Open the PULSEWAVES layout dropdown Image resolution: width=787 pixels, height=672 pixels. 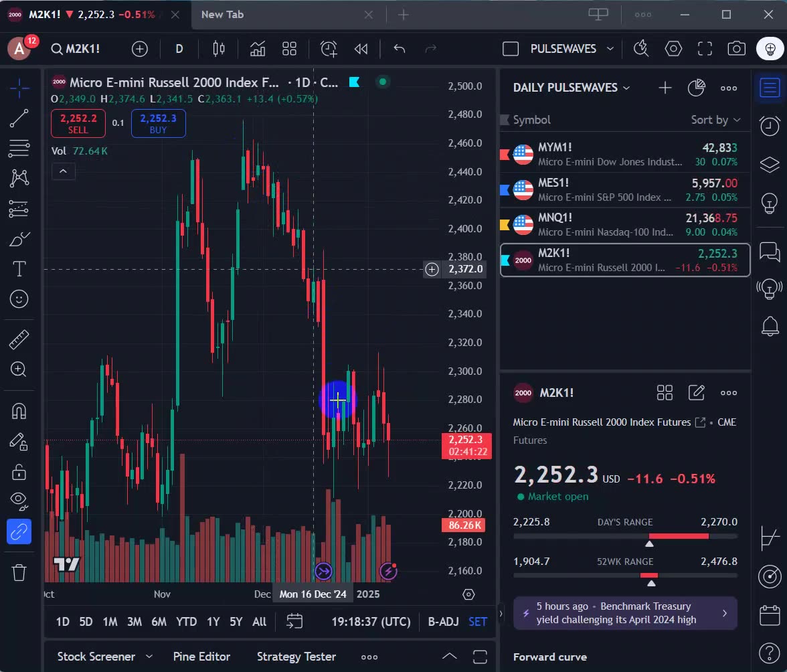coord(572,49)
